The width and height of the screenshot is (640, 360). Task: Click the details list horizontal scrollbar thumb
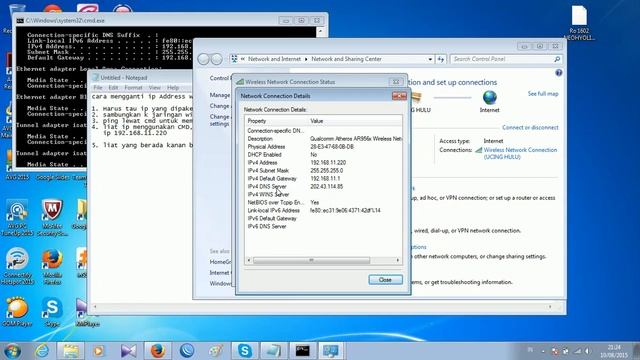[311, 260]
